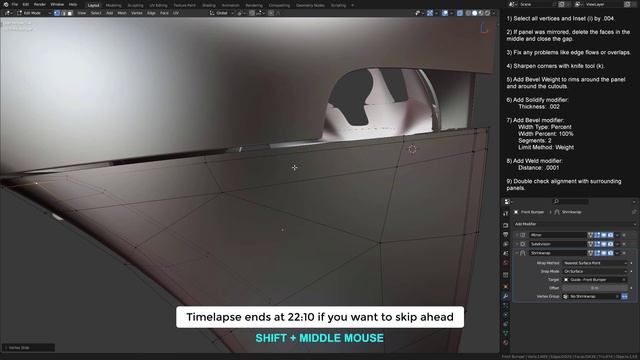This screenshot has width=640, height=360.
Task: Collapse the Shrinkwrap modifier panel
Action: (517, 253)
